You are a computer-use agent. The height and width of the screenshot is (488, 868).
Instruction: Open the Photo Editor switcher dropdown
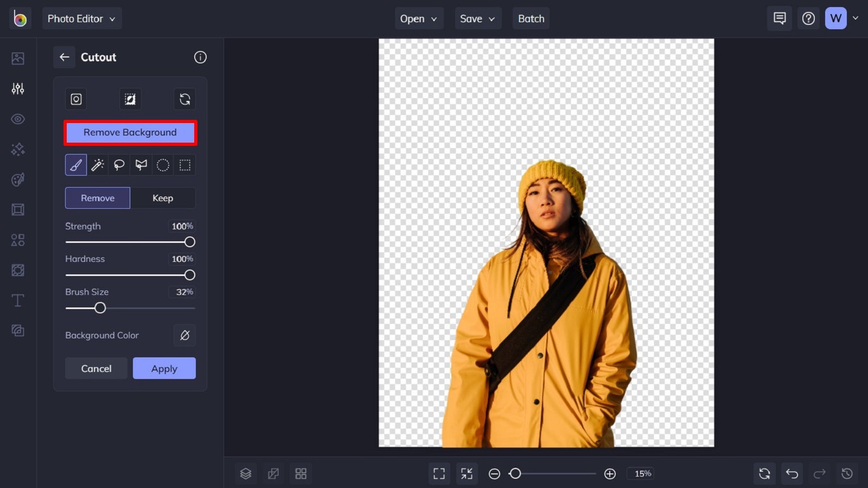coord(82,18)
